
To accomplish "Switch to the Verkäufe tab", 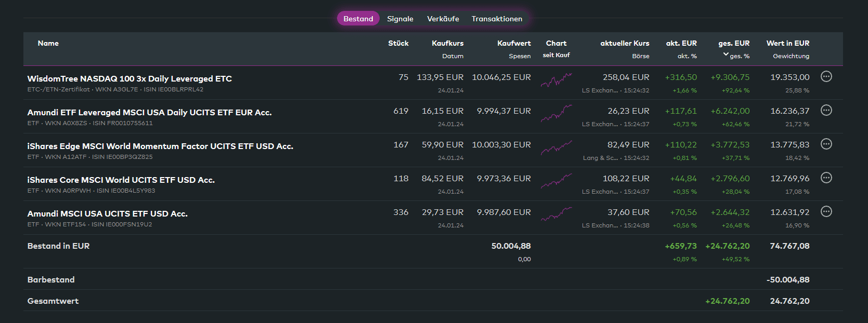I will 443,19.
